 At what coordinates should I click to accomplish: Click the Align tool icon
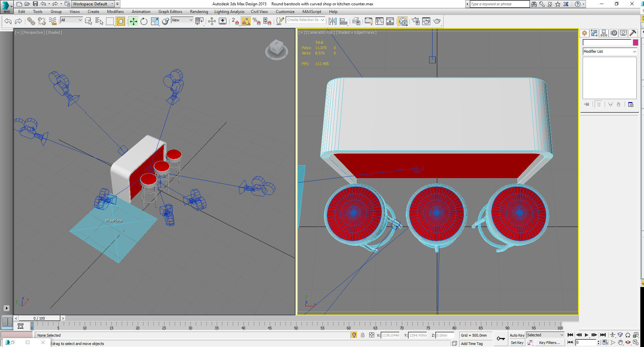click(343, 21)
